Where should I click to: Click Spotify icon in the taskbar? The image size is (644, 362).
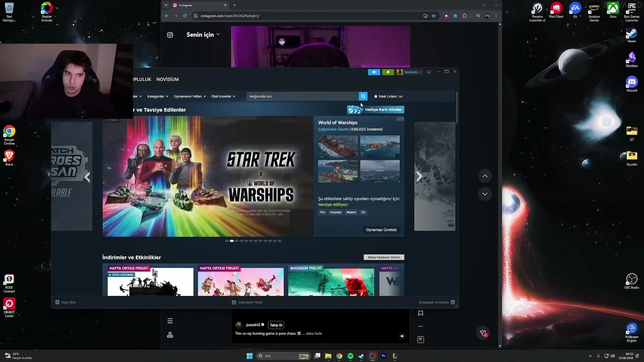click(350, 356)
